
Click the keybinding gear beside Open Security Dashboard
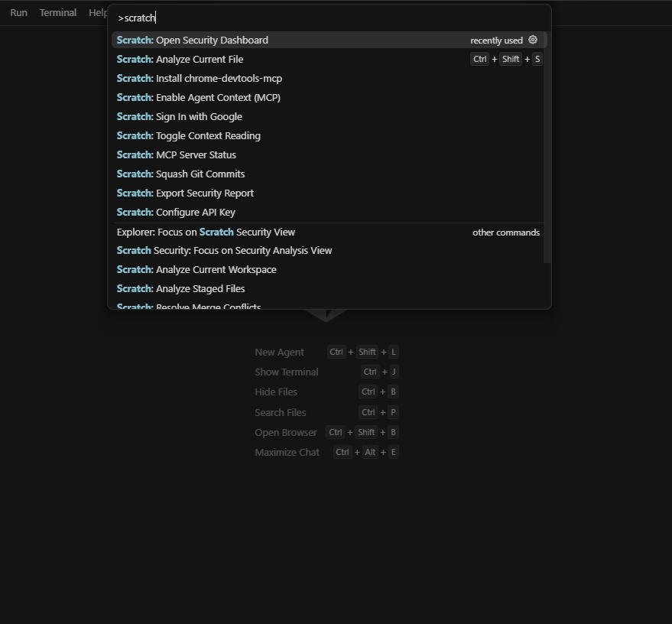tap(533, 39)
